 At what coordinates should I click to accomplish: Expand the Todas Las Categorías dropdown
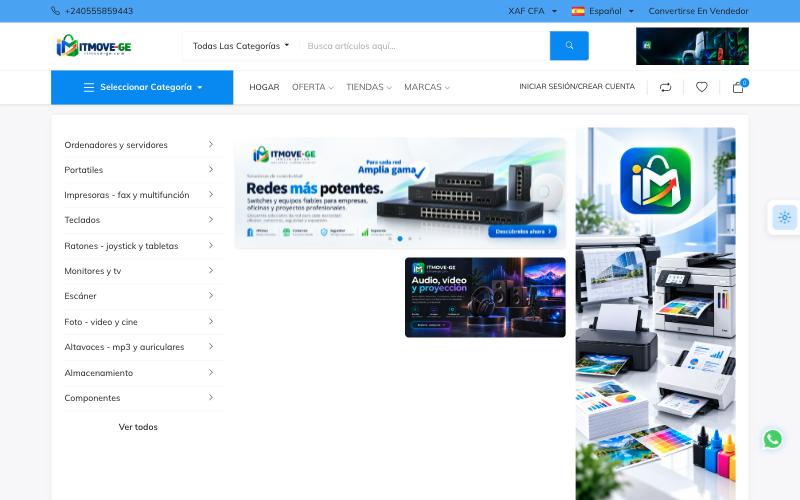pos(241,46)
